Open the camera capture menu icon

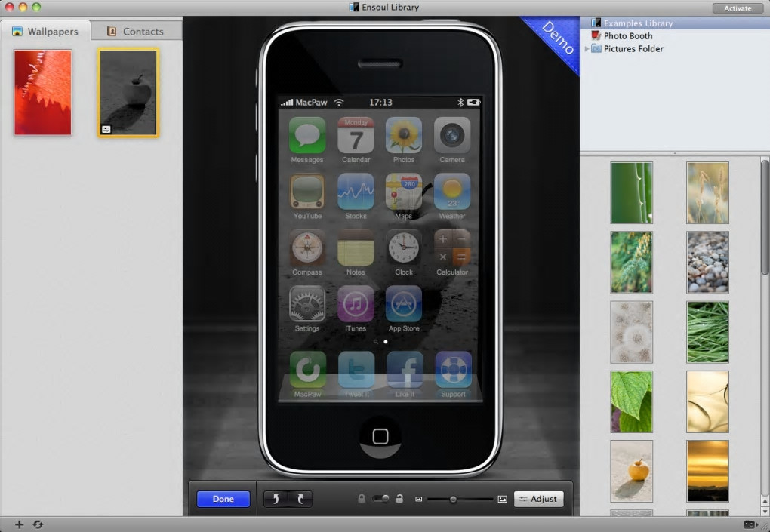point(750,524)
